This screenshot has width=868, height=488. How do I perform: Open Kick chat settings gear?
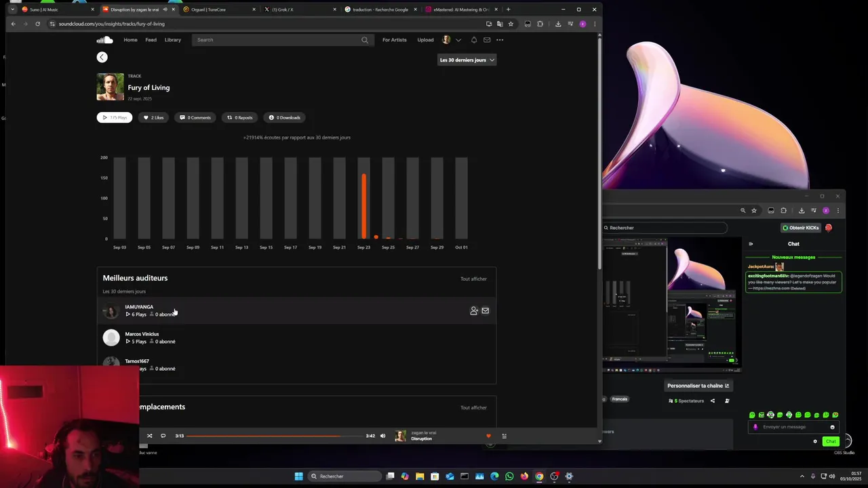815,441
